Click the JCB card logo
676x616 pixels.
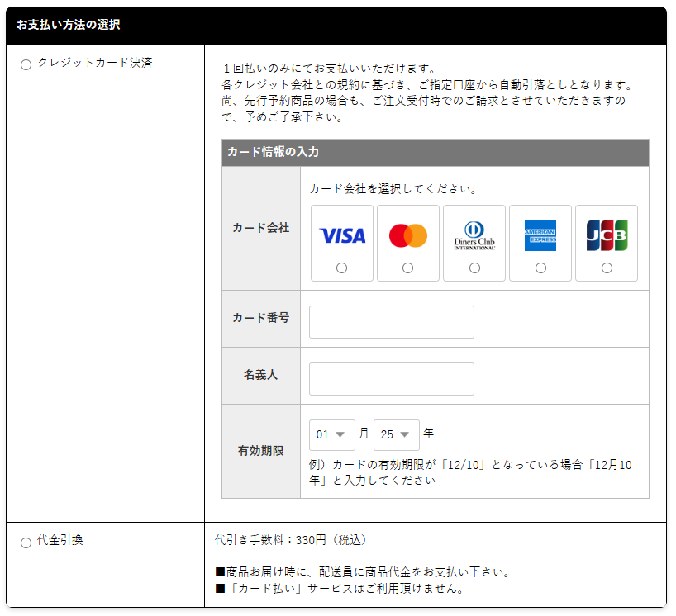pos(607,236)
